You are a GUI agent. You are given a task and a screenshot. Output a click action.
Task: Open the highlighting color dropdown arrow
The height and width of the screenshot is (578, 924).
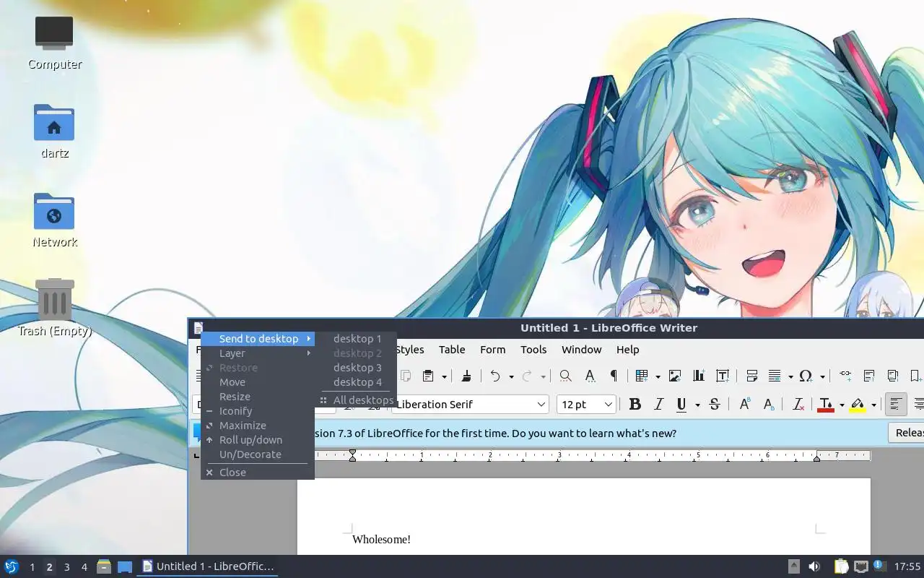pyautogui.click(x=873, y=405)
